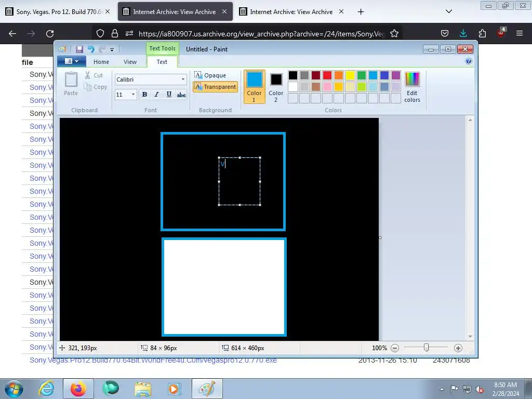Image resolution: width=532 pixels, height=399 pixels.
Task: Click the Save icon in Paint quick access toolbar
Action: 79,49
